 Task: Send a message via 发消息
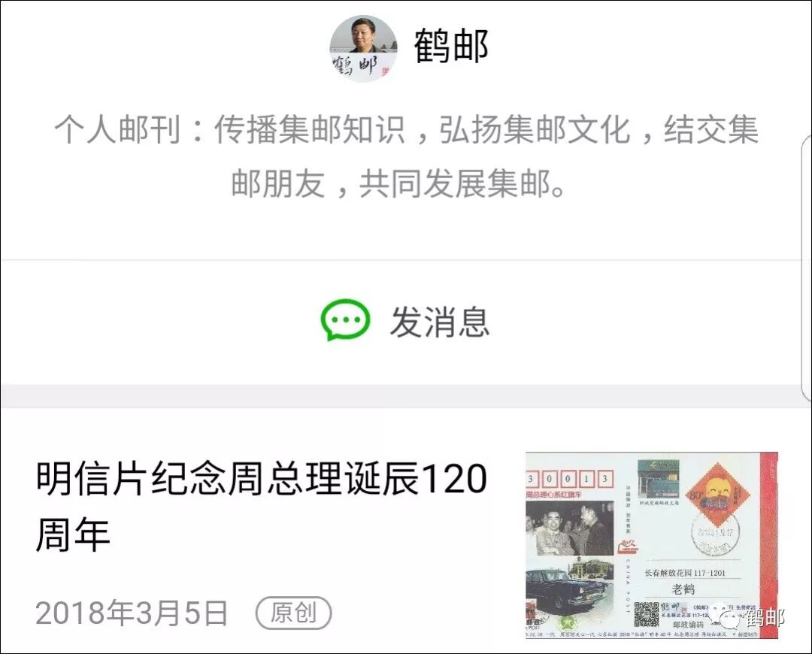(405, 321)
